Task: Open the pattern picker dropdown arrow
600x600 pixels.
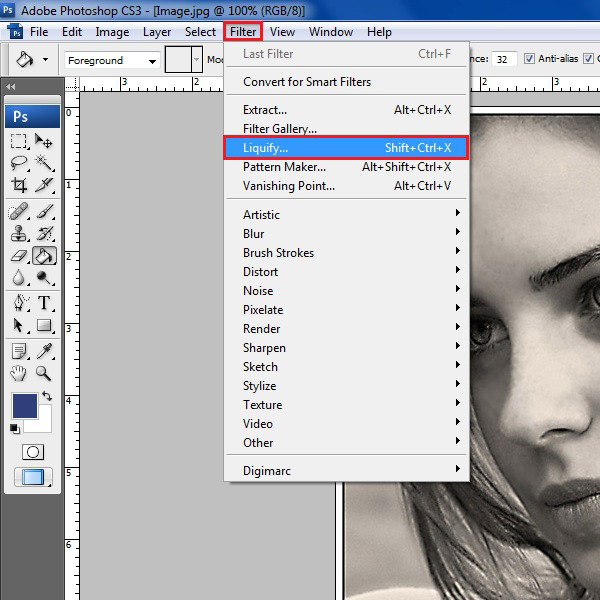Action: coord(197,59)
